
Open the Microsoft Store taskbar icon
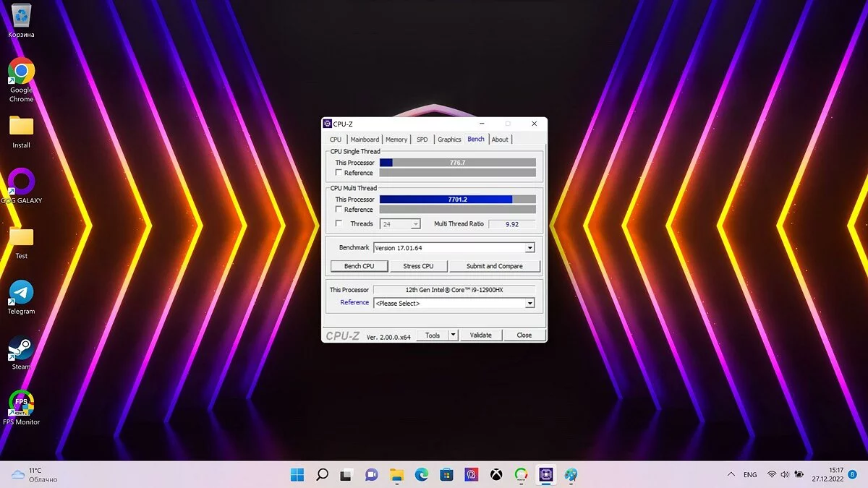click(x=446, y=475)
